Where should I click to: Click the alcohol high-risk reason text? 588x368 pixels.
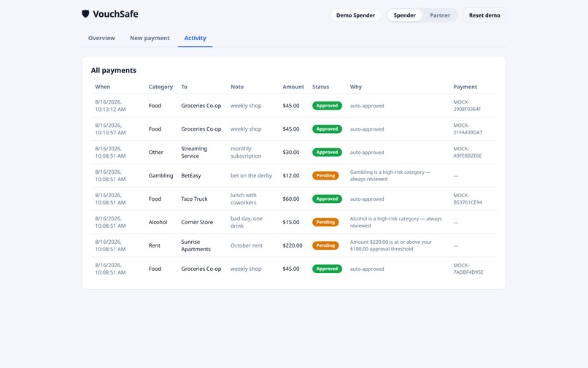[395, 222]
